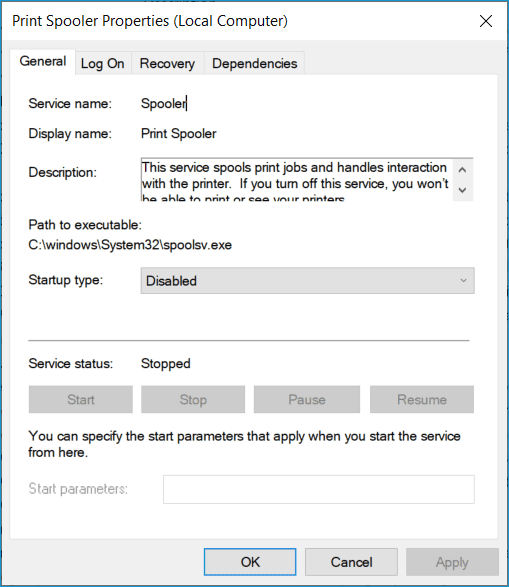Image resolution: width=509 pixels, height=587 pixels.
Task: Confirm changes with the OK button
Action: [250, 562]
